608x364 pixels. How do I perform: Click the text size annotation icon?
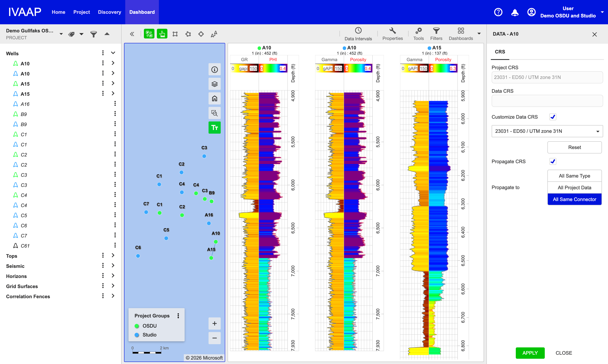tap(214, 34)
